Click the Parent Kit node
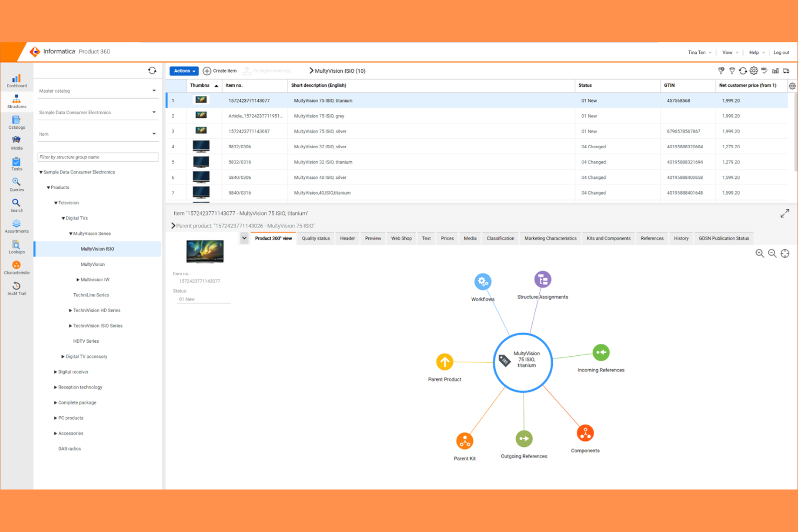 pyautogui.click(x=464, y=441)
